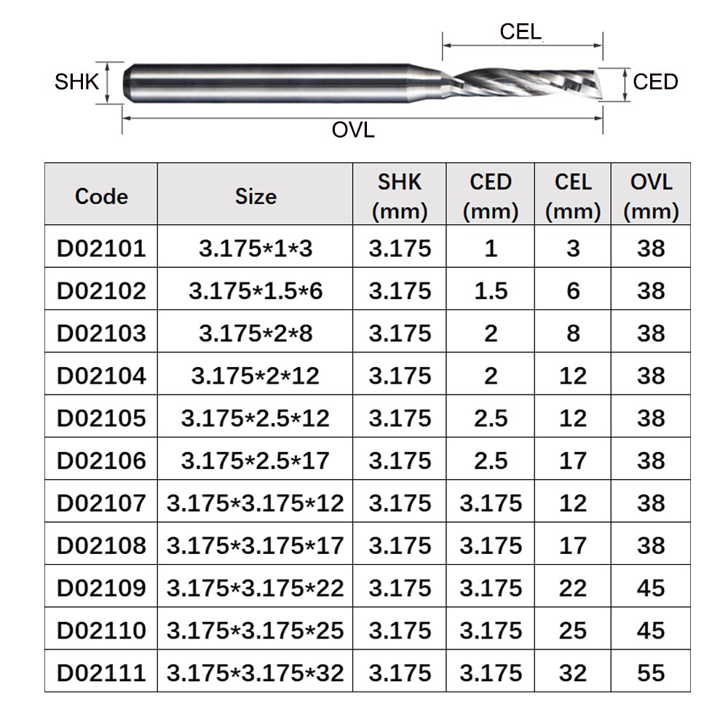
Task: Click the SHK (mm) column header
Action: point(399,194)
